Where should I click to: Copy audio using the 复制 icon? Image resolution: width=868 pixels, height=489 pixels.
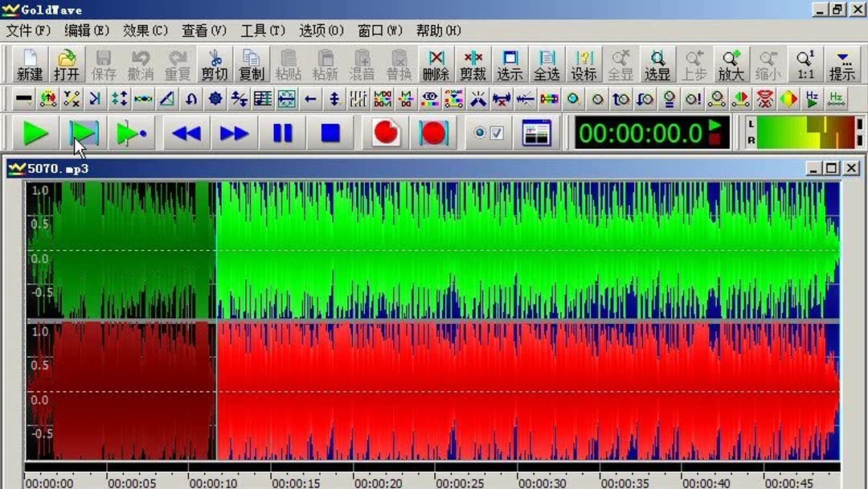point(249,64)
